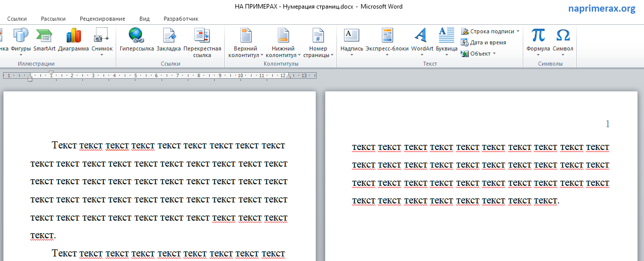Open the Фигуры shapes gallery
This screenshot has width=644, height=261.
click(x=21, y=41)
